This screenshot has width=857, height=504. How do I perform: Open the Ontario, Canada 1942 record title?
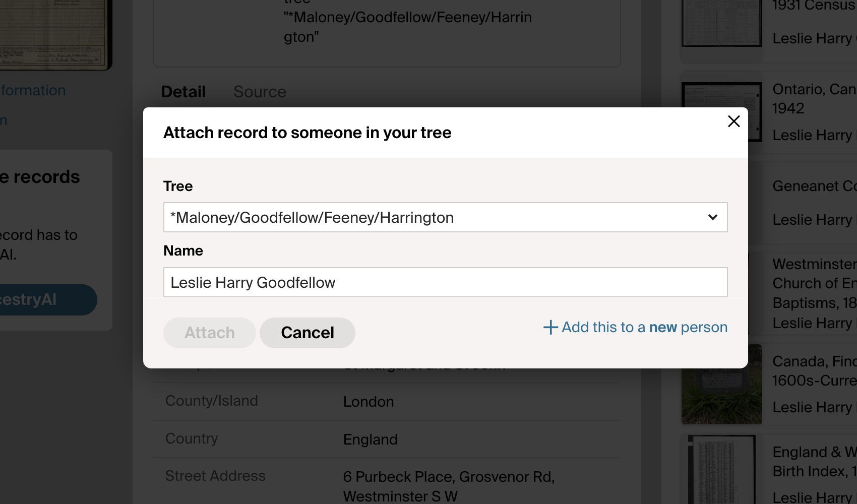tap(814, 99)
